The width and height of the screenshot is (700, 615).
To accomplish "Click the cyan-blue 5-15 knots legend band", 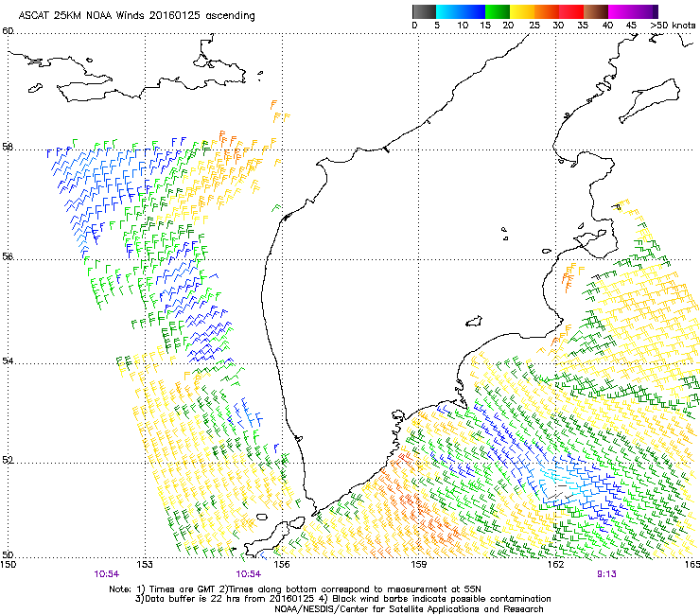I will pyautogui.click(x=461, y=11).
